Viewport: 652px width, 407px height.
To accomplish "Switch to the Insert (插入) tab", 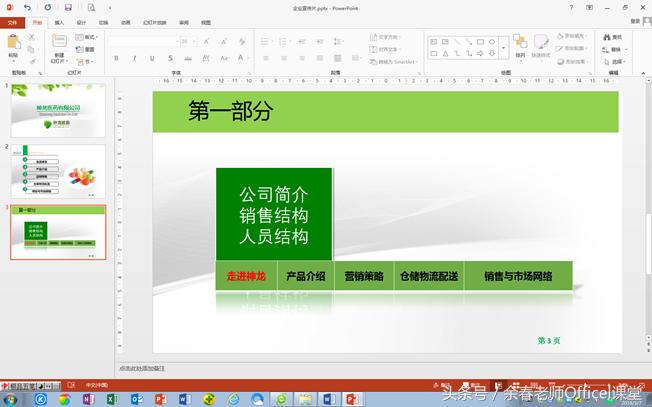I will (59, 22).
